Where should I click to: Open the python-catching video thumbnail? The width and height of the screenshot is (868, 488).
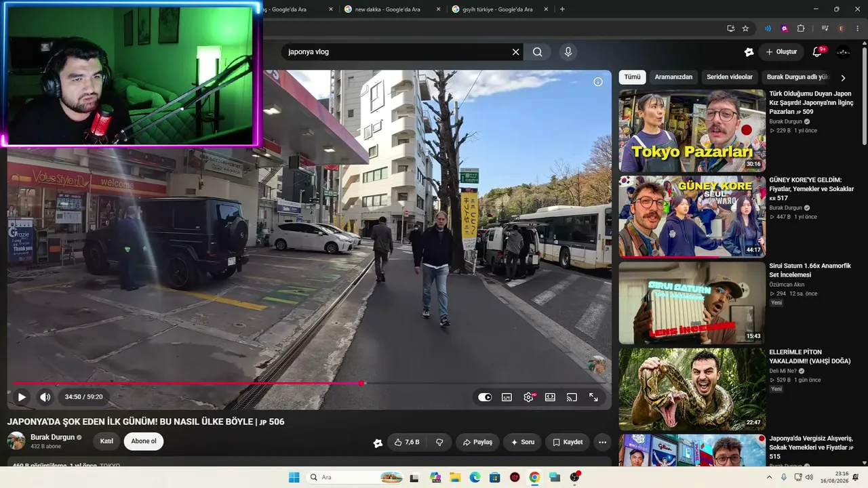tap(692, 389)
